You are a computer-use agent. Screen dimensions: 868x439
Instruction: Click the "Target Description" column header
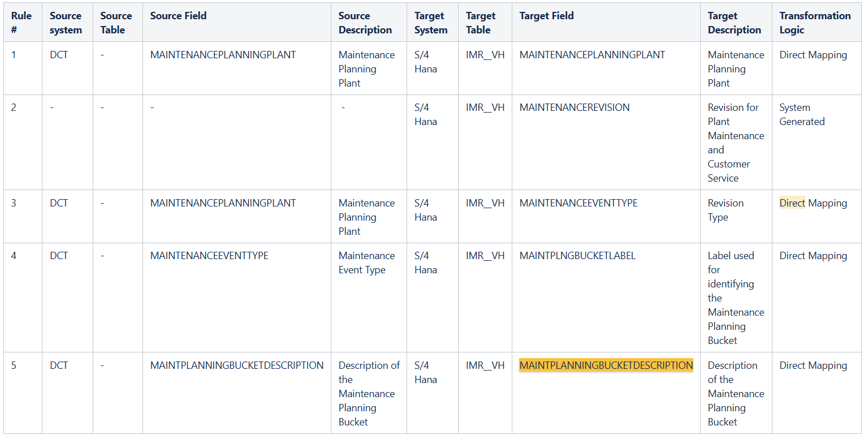tap(734, 23)
